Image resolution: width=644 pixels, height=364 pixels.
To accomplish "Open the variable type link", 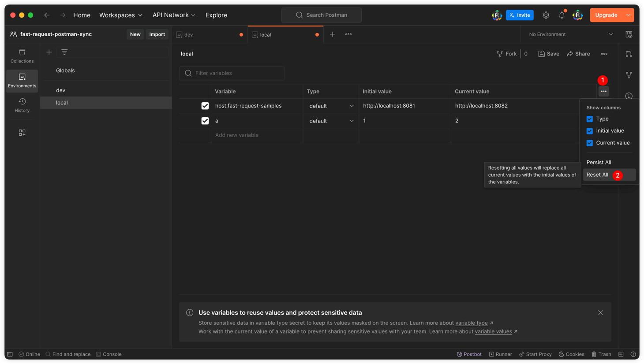I will pos(471,323).
